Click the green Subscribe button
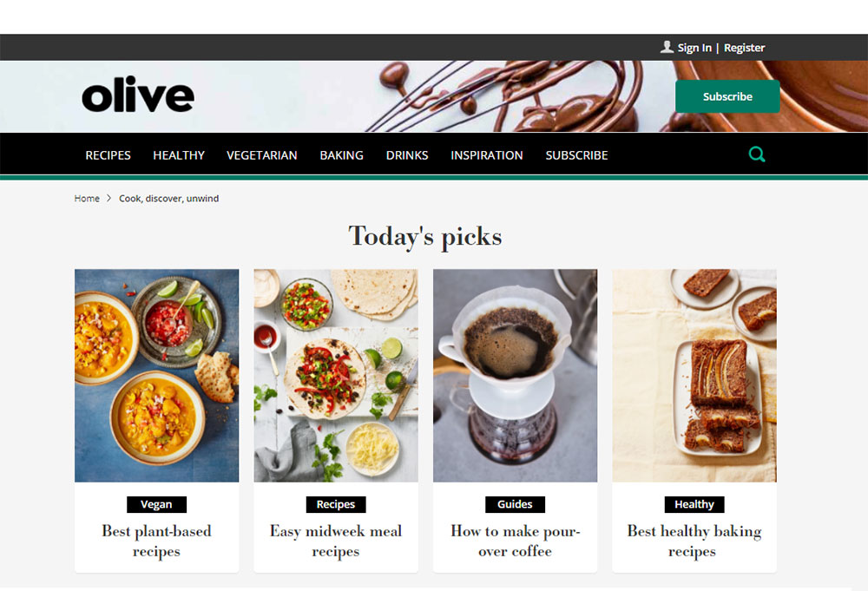This screenshot has height=591, width=868. (727, 96)
